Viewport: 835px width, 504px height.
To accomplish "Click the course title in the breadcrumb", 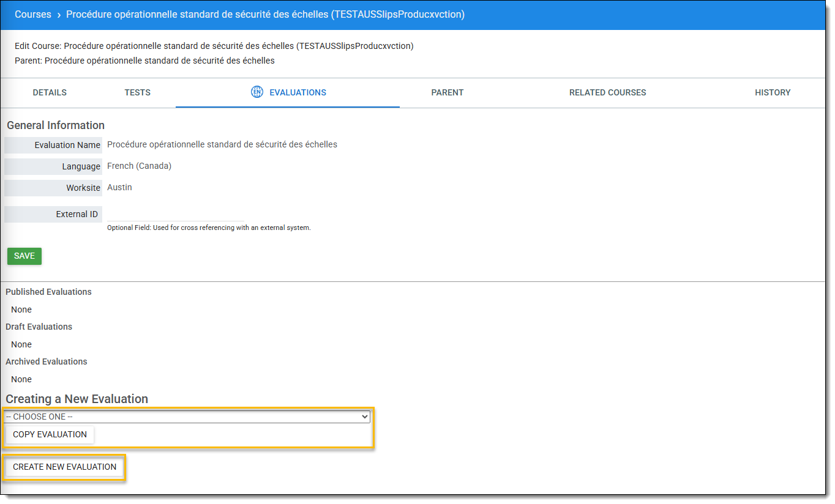I will (x=265, y=15).
